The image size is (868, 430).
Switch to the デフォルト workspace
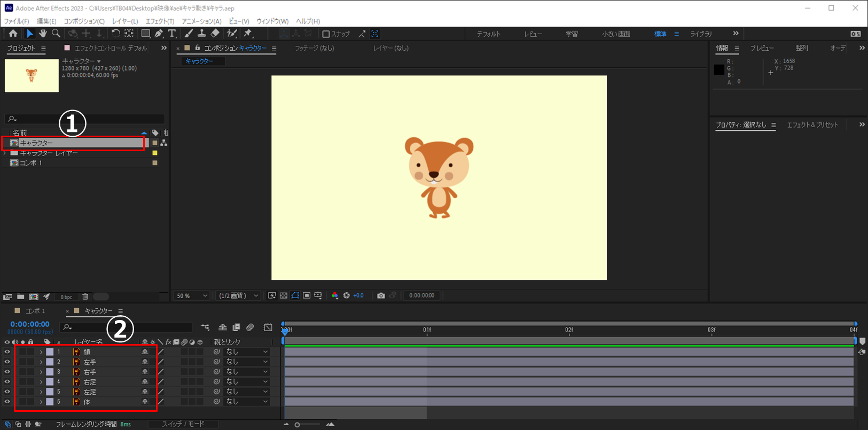(488, 34)
